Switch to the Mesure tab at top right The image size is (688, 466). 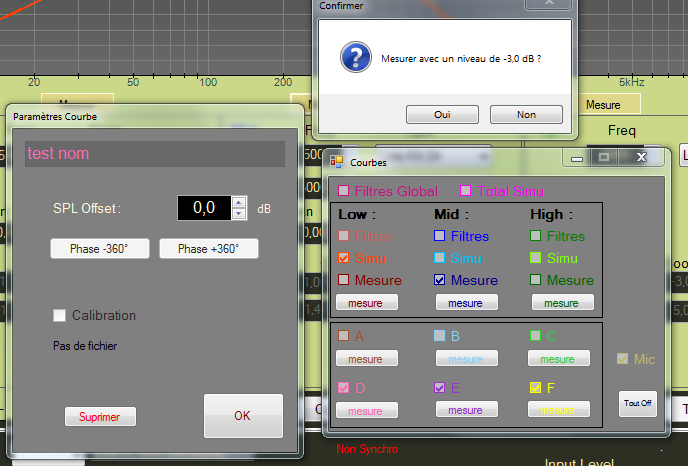tap(603, 104)
